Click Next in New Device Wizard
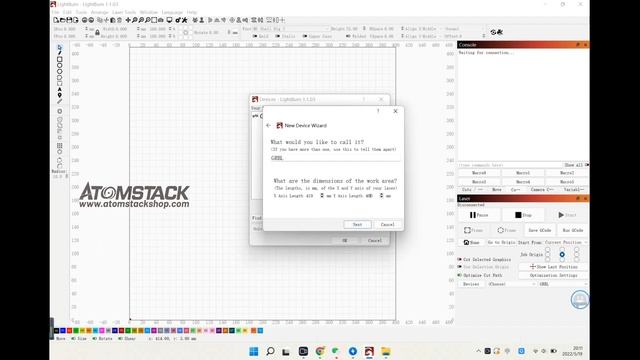 [357, 224]
